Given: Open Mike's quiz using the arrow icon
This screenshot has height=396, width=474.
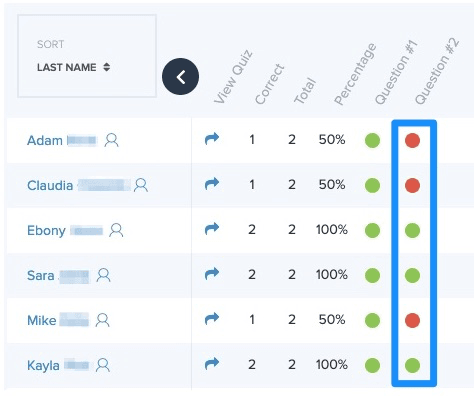Looking at the screenshot, I should (212, 318).
